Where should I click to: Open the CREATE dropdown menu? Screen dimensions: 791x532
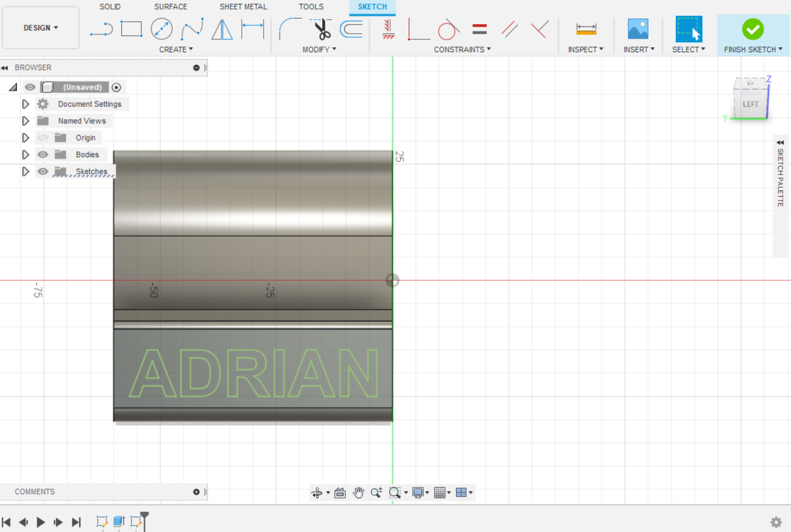tap(176, 49)
